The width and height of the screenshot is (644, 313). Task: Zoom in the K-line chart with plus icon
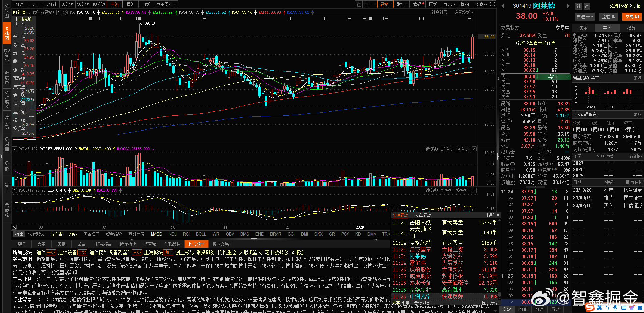(x=366, y=4)
